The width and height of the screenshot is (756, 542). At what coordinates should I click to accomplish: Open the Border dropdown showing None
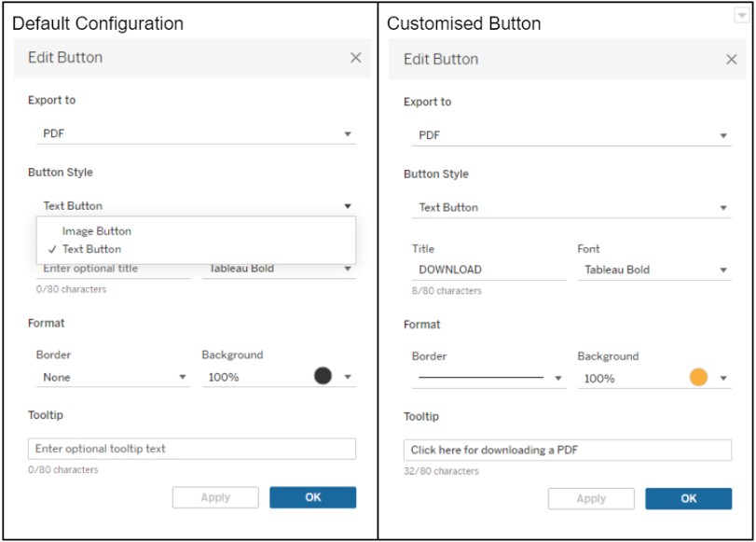(112, 379)
